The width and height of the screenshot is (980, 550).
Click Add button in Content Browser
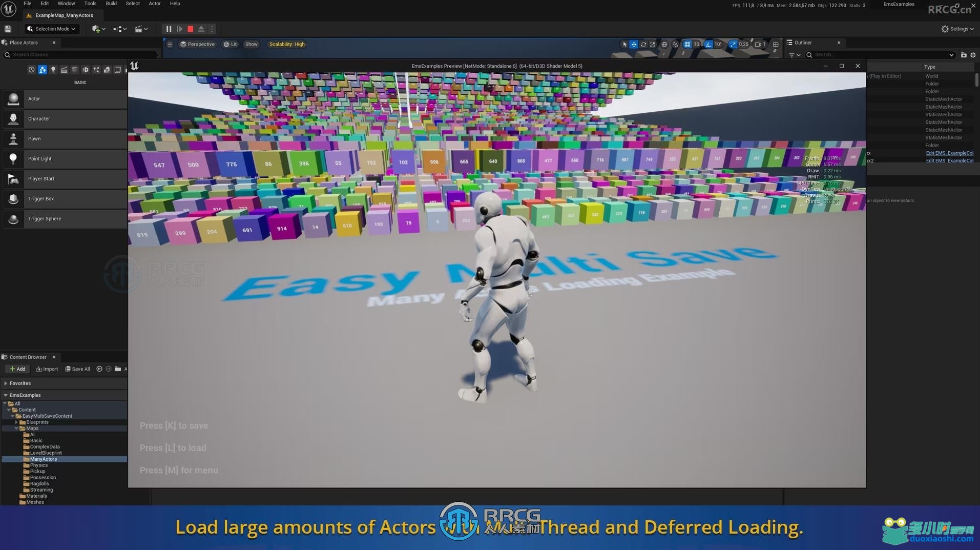click(x=17, y=369)
